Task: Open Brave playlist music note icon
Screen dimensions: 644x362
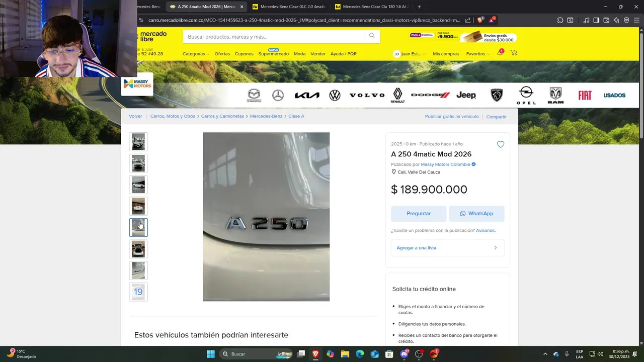Action: pos(586,20)
